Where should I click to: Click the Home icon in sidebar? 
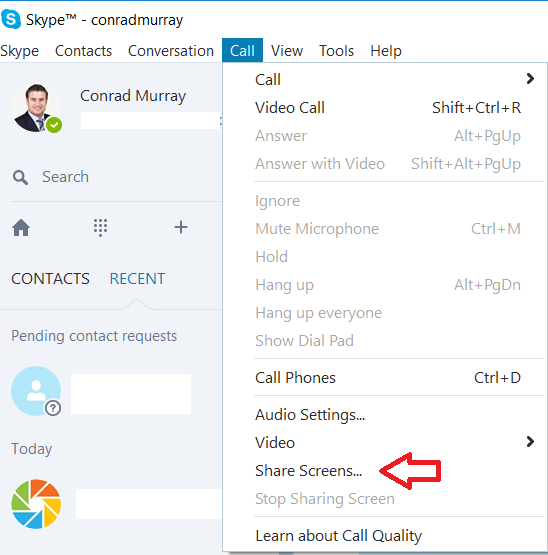(x=21, y=227)
